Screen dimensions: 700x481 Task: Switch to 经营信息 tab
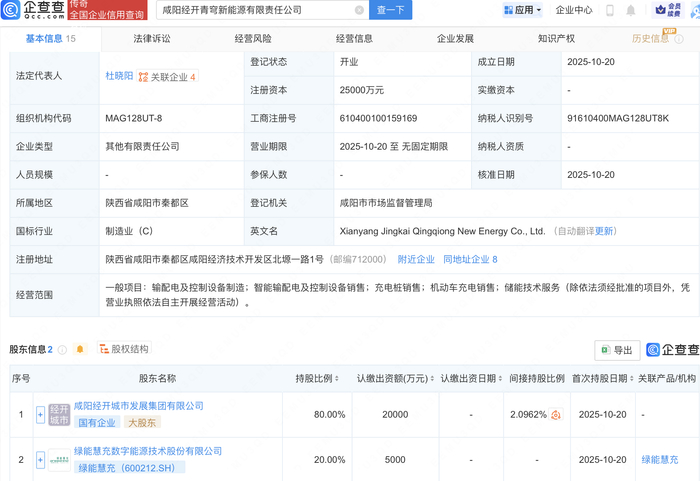coord(354,39)
